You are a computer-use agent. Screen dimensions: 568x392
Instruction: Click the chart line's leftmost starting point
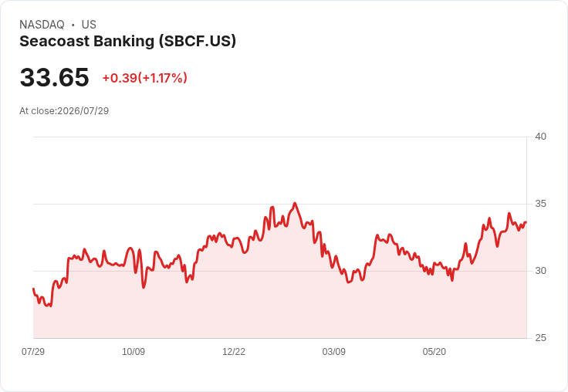pos(33,289)
